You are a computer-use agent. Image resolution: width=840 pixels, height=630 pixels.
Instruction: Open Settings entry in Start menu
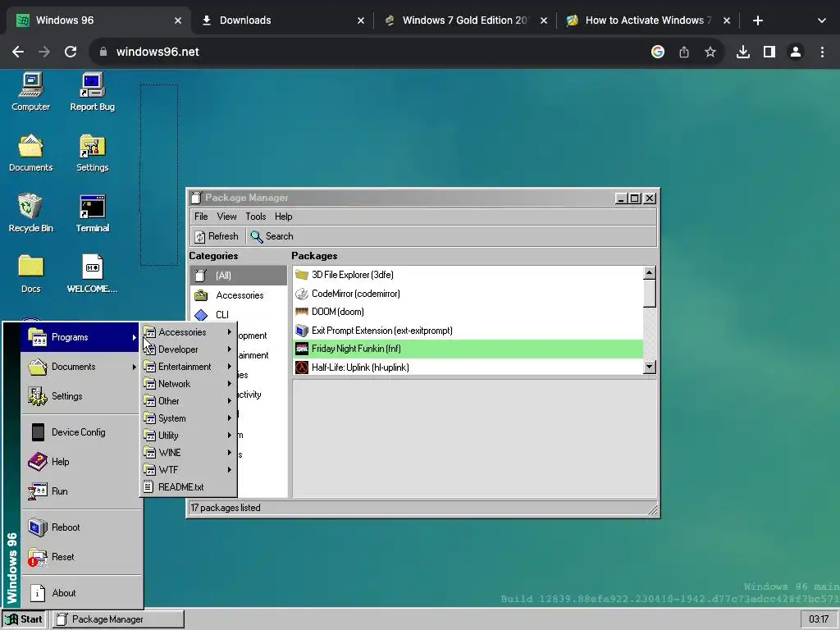81,396
